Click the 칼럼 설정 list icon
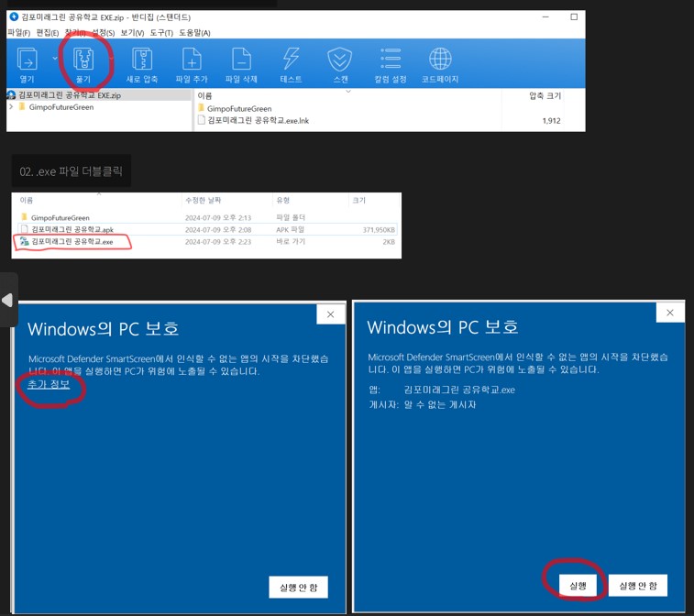Image resolution: width=694 pixels, height=616 pixels. [x=391, y=59]
